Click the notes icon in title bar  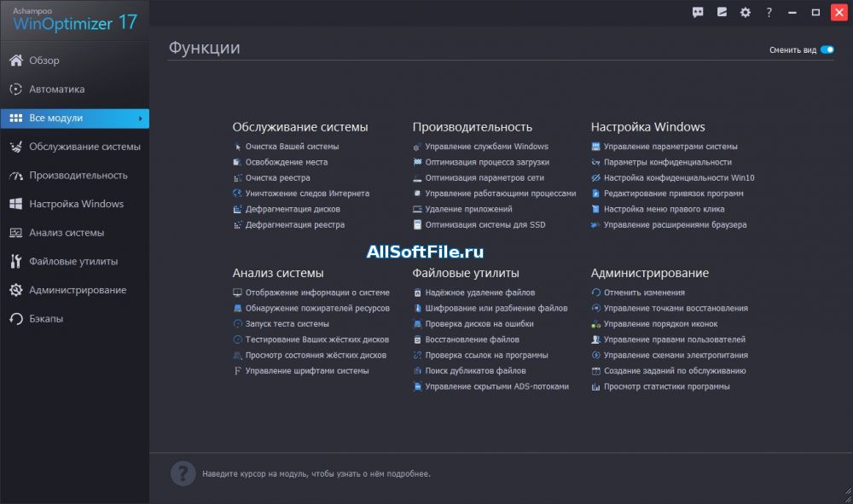click(722, 12)
